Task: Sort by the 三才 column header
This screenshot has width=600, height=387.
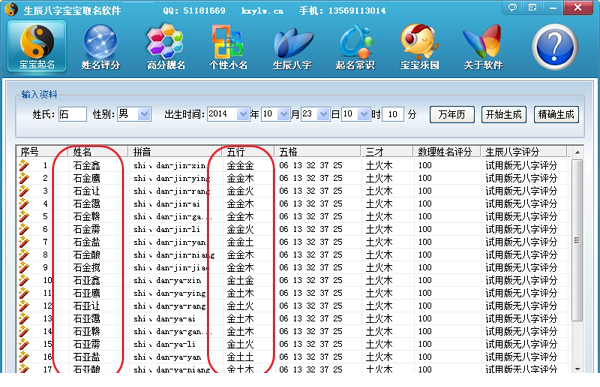Action: (386, 152)
